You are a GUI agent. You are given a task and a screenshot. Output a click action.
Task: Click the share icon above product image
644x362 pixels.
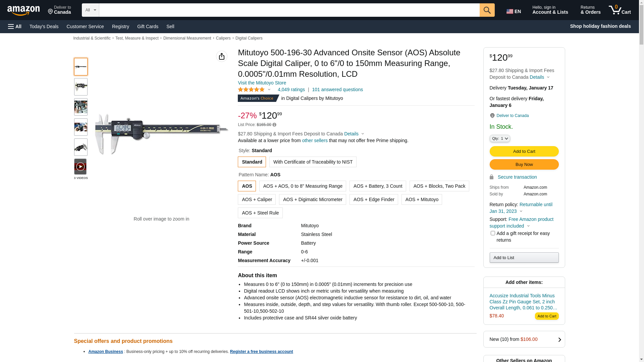tap(222, 56)
